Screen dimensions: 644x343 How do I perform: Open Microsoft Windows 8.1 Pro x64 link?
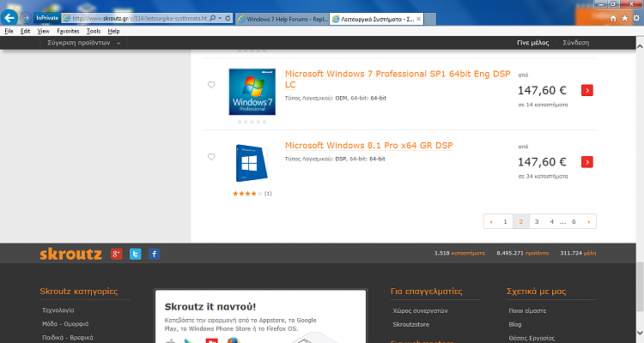(x=369, y=145)
